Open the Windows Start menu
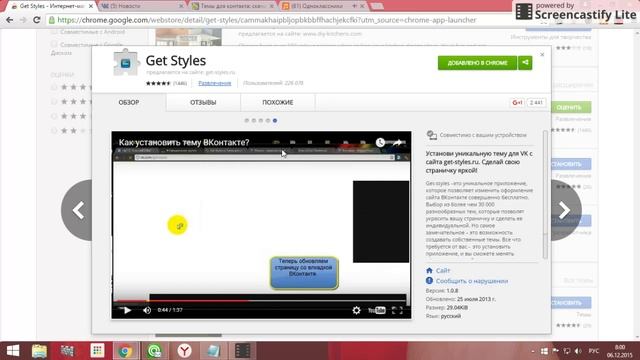The width and height of the screenshot is (640, 360). pos(13,351)
